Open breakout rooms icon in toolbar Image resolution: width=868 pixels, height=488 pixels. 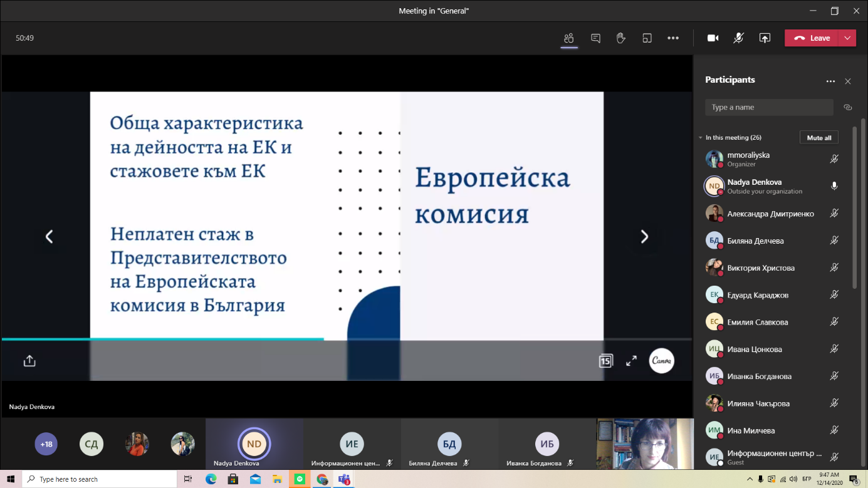coord(647,38)
